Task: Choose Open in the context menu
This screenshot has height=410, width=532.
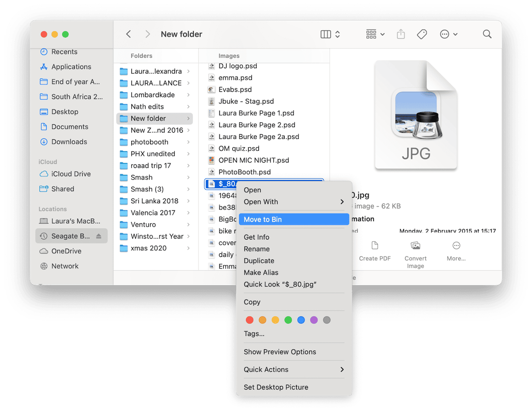Action: click(x=294, y=190)
